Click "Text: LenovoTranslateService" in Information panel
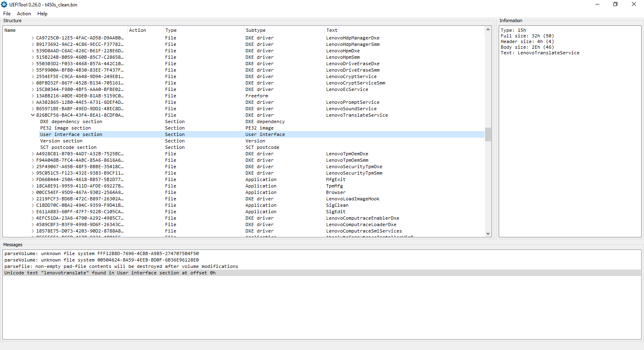Image resolution: width=644 pixels, height=350 pixels. click(x=540, y=53)
